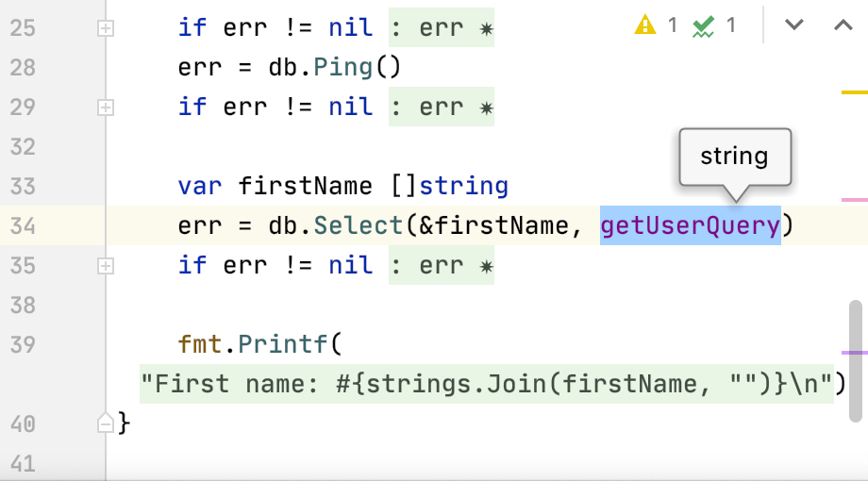The image size is (868, 481).
Task: Click line number 34 in gutter
Action: (23, 226)
